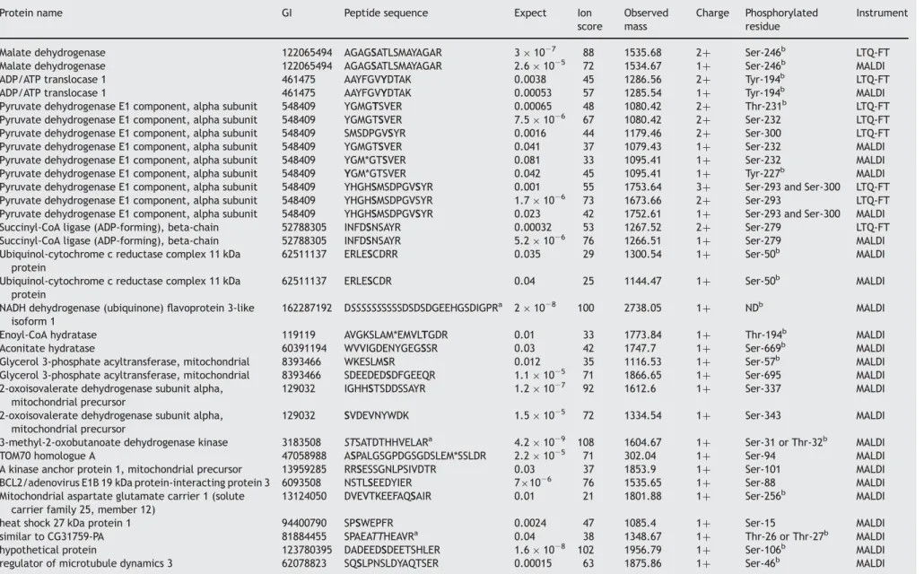The image size is (924, 574).
Task: Click protein name 'Enoyl-CoA hydratase'
Action: (x=48, y=335)
